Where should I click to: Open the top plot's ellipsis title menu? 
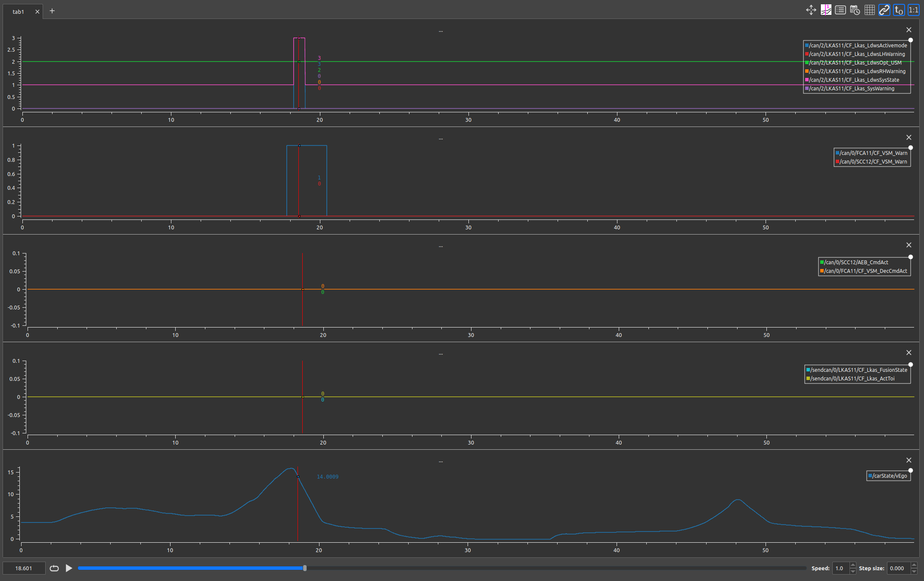click(441, 31)
